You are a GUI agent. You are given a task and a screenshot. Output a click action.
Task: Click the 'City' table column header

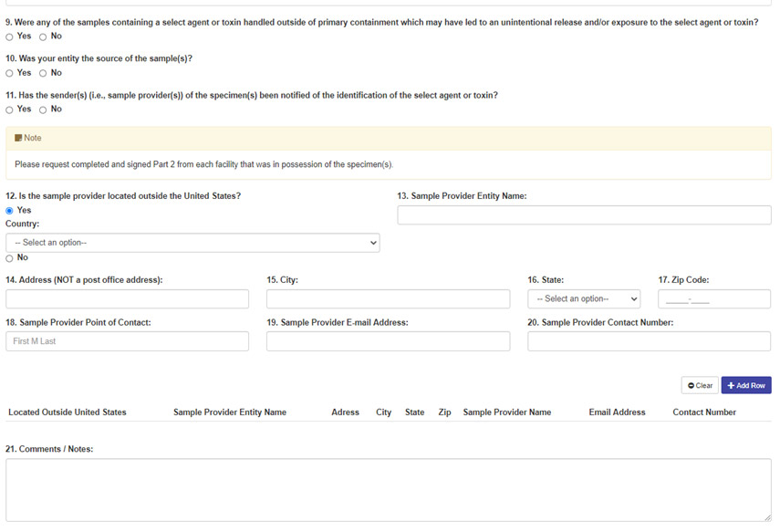[383, 412]
